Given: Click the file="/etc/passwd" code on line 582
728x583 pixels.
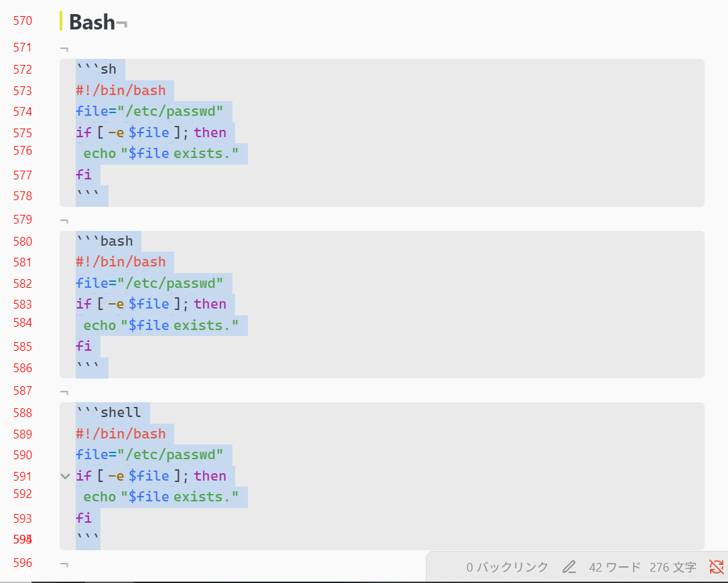Looking at the screenshot, I should point(149,283).
